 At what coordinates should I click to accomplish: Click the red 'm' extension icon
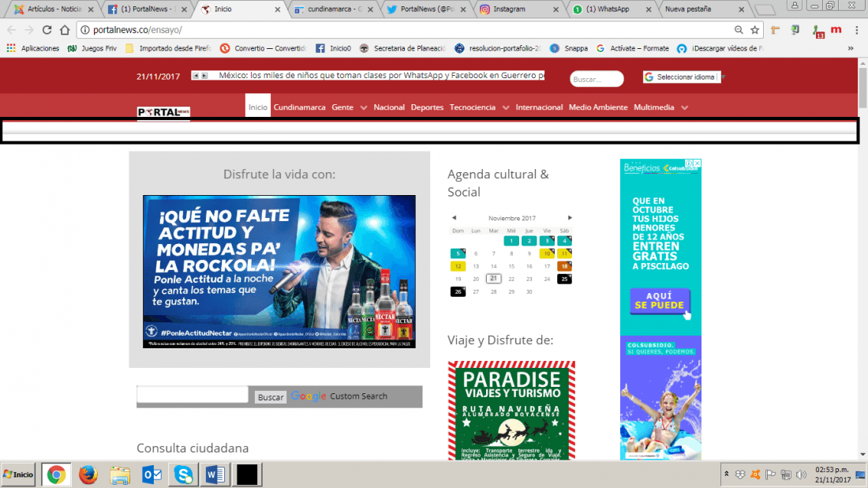coord(836,30)
